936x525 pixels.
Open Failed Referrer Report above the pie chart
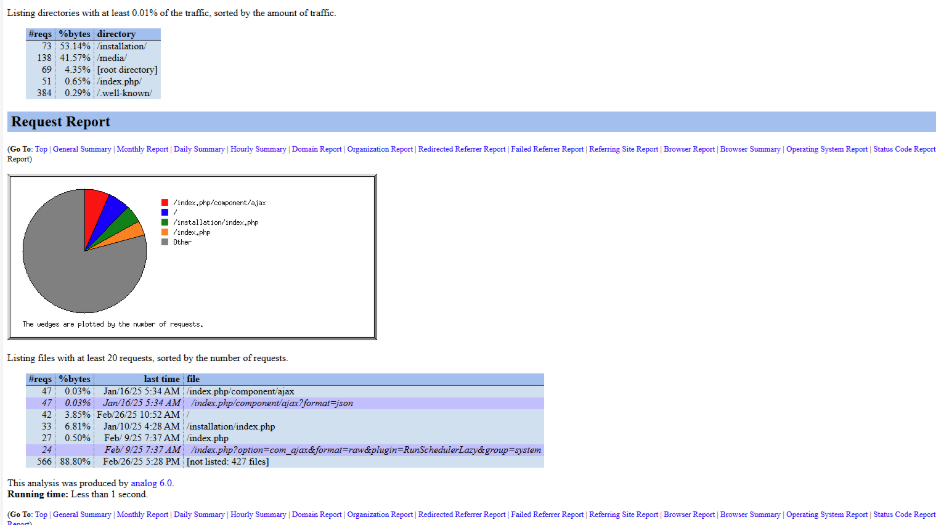click(547, 149)
